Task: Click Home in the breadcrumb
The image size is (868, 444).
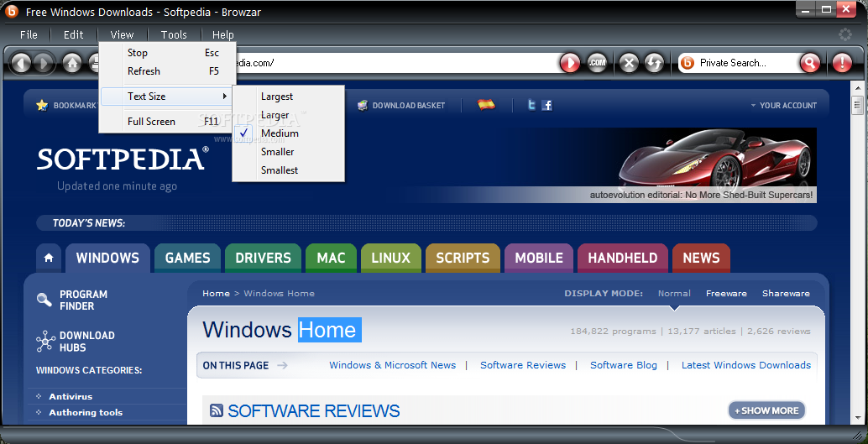Action: tap(216, 294)
